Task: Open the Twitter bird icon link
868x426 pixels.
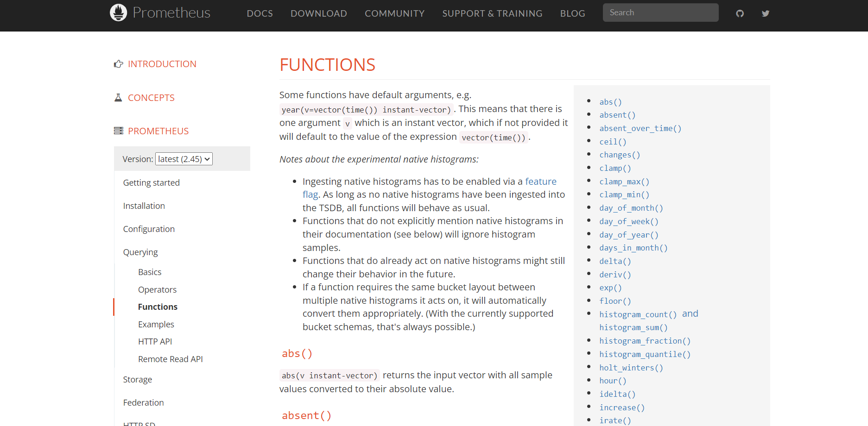Action: (x=766, y=13)
